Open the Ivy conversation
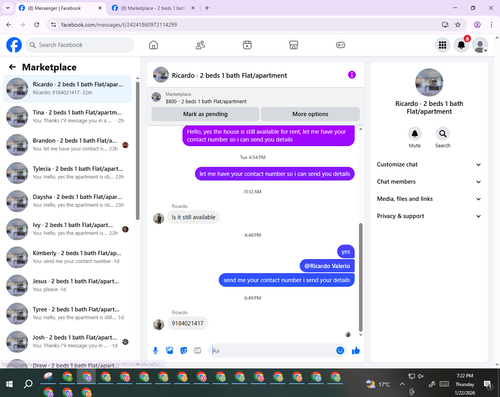The width and height of the screenshot is (500, 397). [67, 229]
